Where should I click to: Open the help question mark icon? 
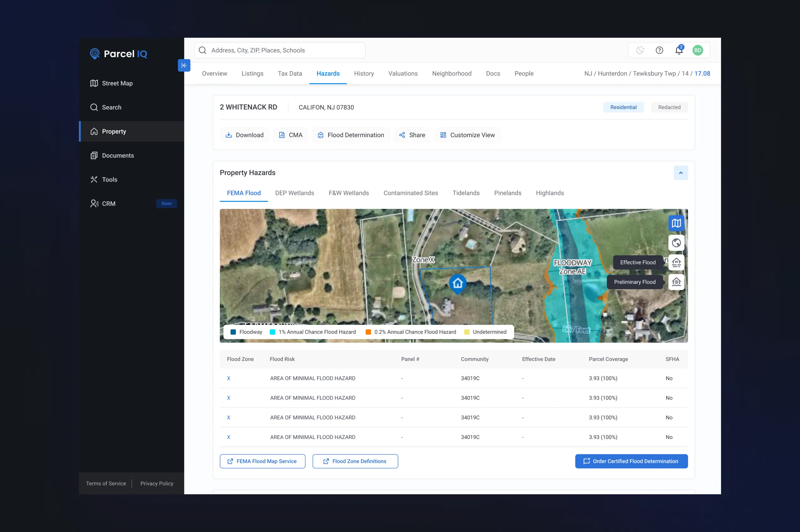(659, 50)
